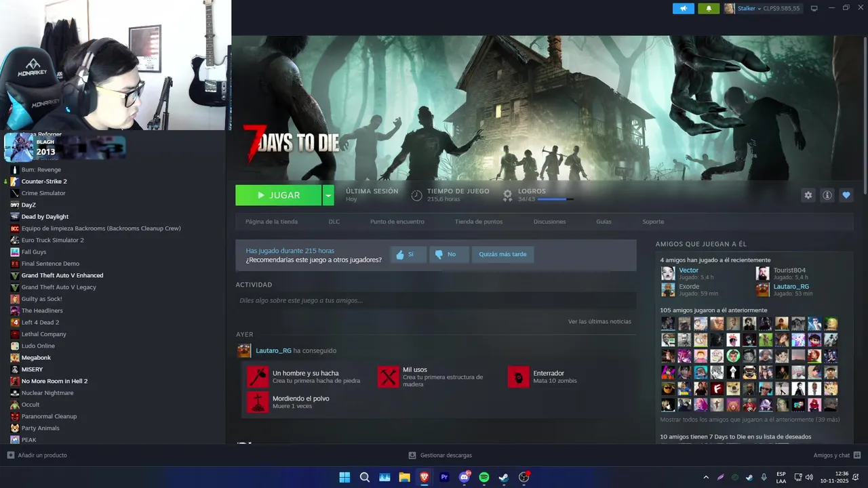Switch to Big Picture mode monitor icon
Image resolution: width=868 pixels, height=488 pixels.
click(x=814, y=8)
